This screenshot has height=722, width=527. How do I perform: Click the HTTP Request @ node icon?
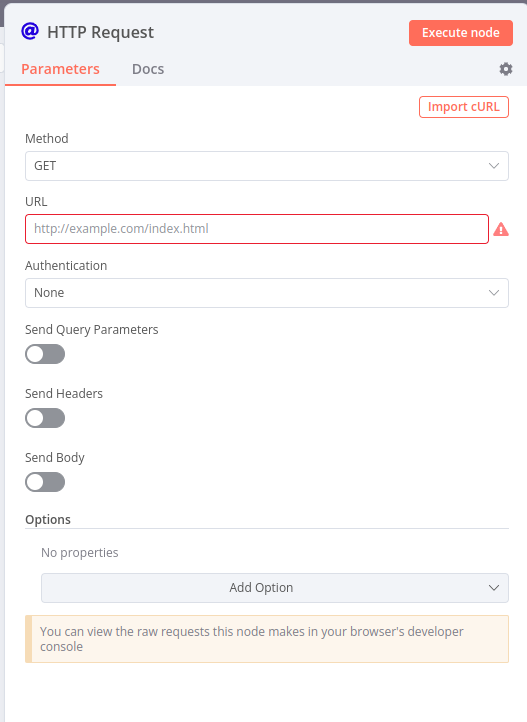[30, 31]
